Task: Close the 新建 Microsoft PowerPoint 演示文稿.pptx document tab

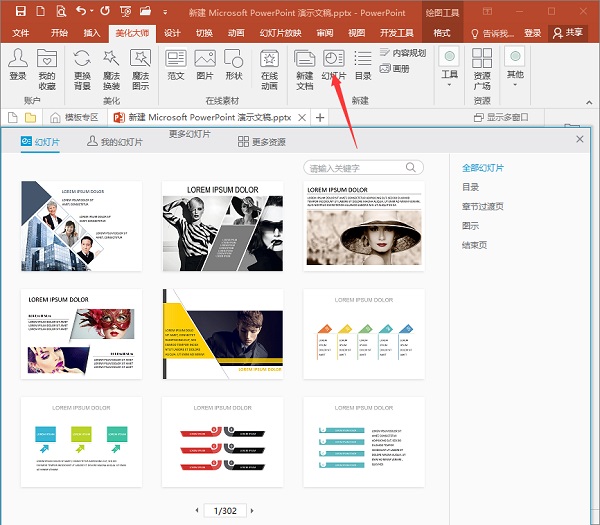Action: 302,117
